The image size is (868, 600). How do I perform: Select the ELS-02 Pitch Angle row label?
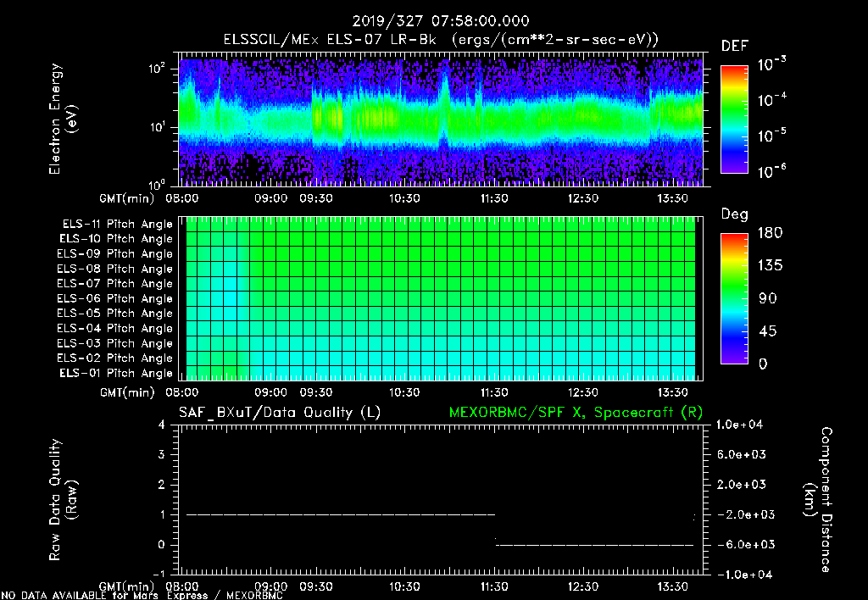click(114, 358)
